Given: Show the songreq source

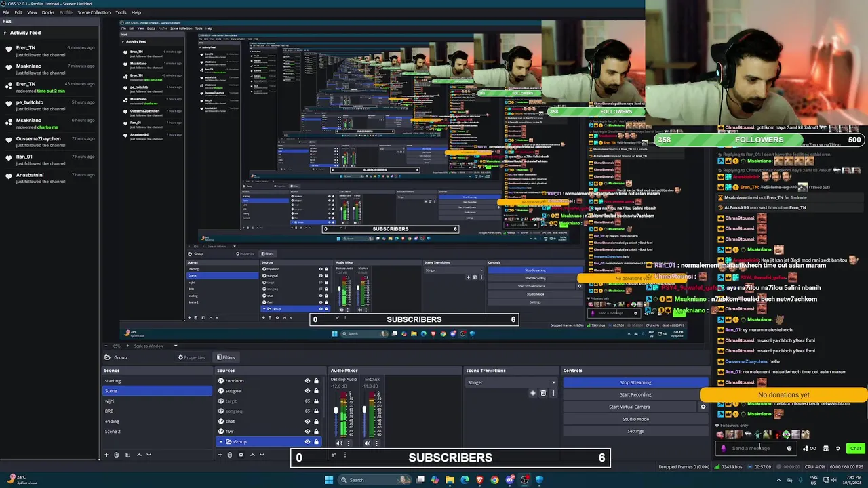Looking at the screenshot, I should click(307, 411).
